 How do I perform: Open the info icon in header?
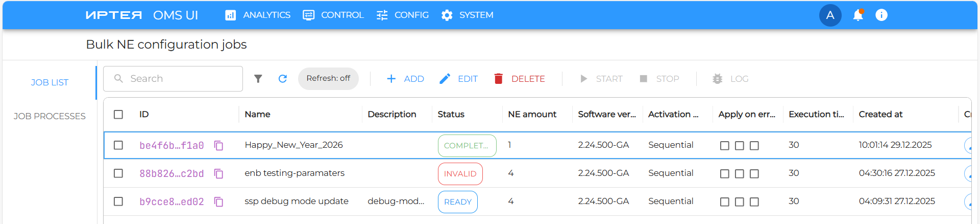[x=881, y=15]
